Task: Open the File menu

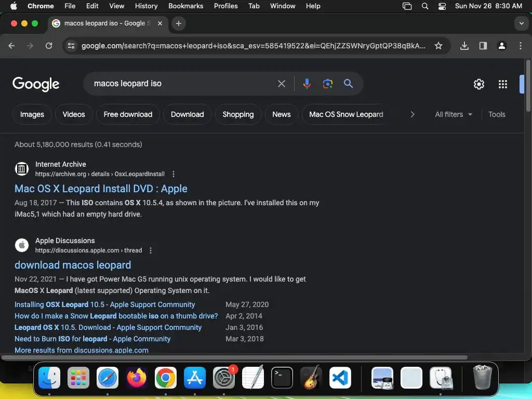Action: pyautogui.click(x=70, y=6)
